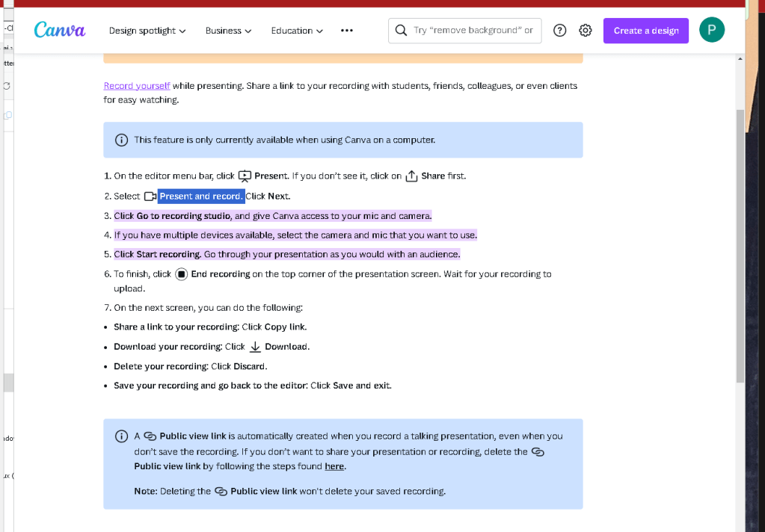Open the settings gear icon
This screenshot has width=765, height=532.
[585, 30]
